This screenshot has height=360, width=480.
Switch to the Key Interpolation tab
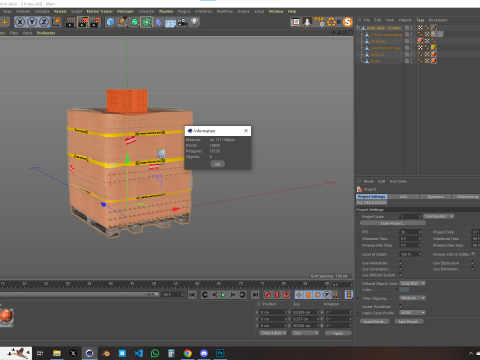(x=372, y=202)
